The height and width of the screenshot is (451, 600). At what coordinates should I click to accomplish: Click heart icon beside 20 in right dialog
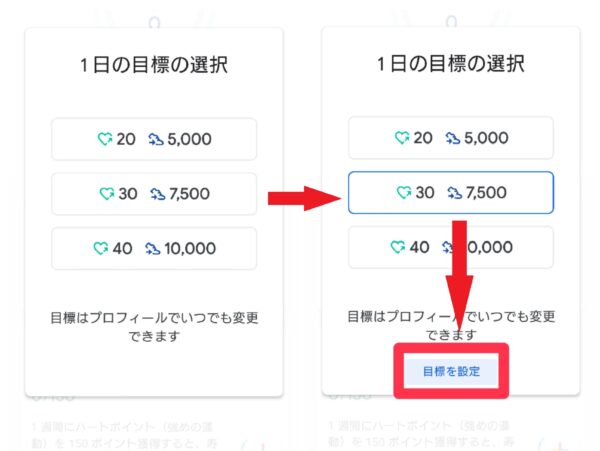402,138
